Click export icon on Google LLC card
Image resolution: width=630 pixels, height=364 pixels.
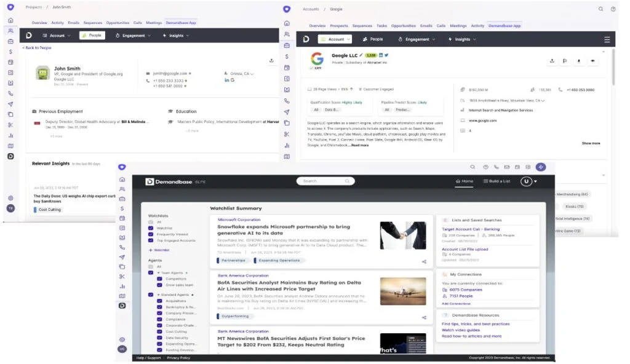[552, 61]
